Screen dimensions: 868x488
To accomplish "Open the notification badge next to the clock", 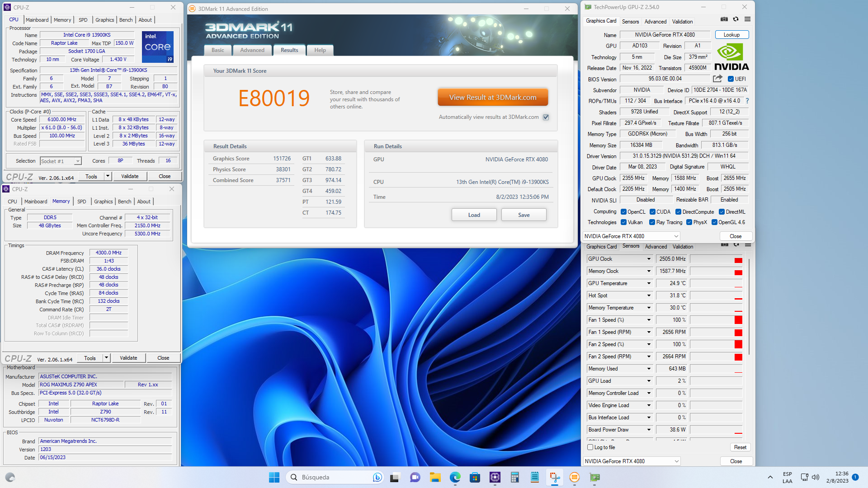I will pos(855,477).
